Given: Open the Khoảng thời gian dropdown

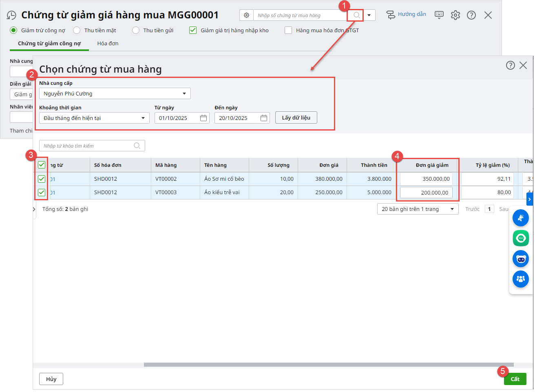Looking at the screenshot, I should (x=143, y=118).
